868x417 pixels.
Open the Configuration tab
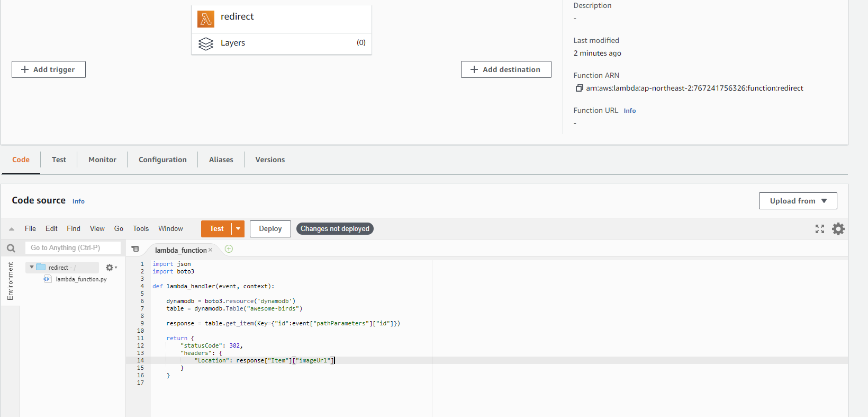coord(162,159)
